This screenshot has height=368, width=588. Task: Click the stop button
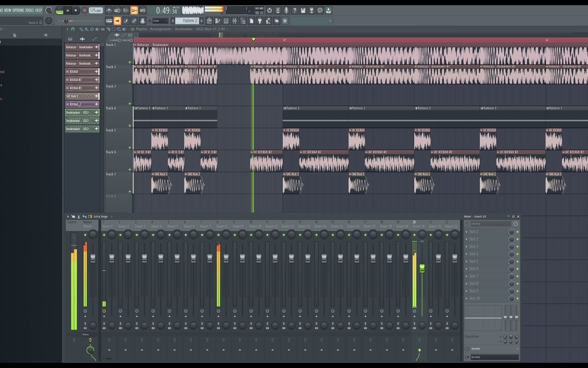pyautogui.click(x=76, y=11)
